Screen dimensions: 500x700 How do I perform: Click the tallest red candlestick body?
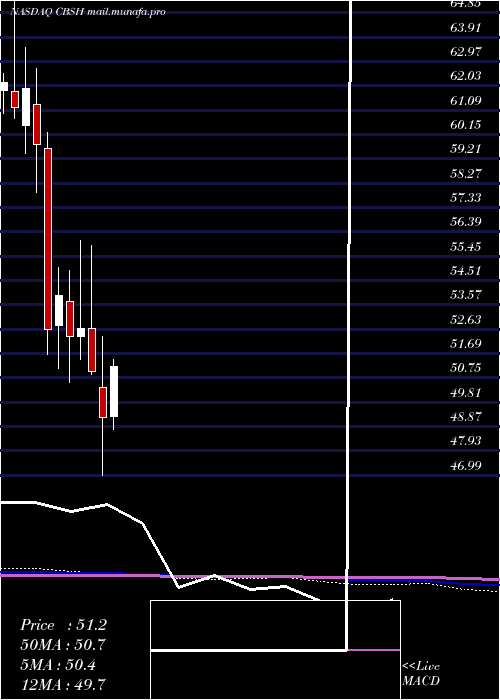(48, 239)
